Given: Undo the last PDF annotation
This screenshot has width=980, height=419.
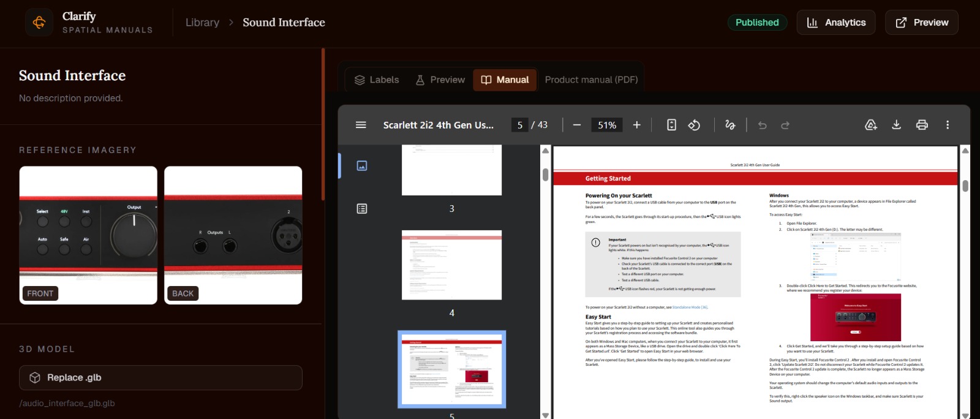Looking at the screenshot, I should (x=763, y=125).
